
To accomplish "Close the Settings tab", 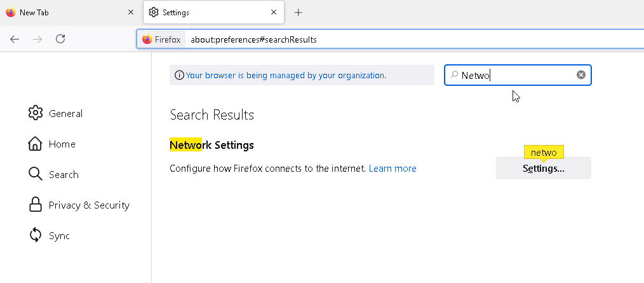I will tap(274, 12).
